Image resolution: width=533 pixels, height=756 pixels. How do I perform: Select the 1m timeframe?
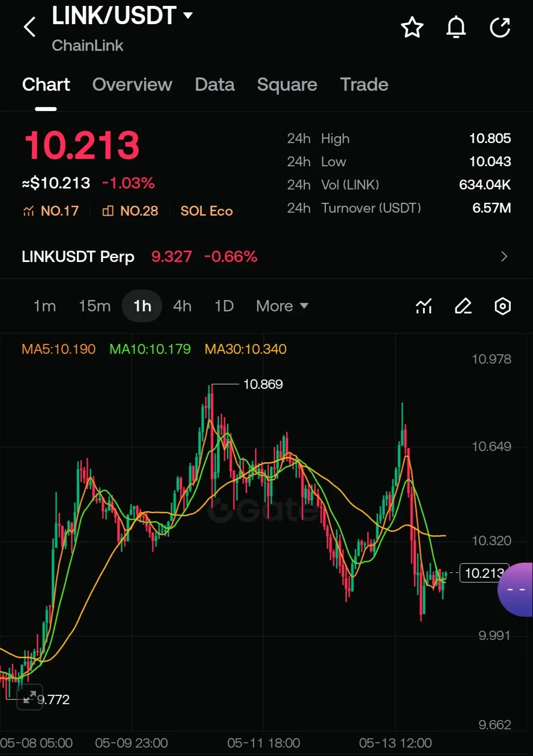44,306
